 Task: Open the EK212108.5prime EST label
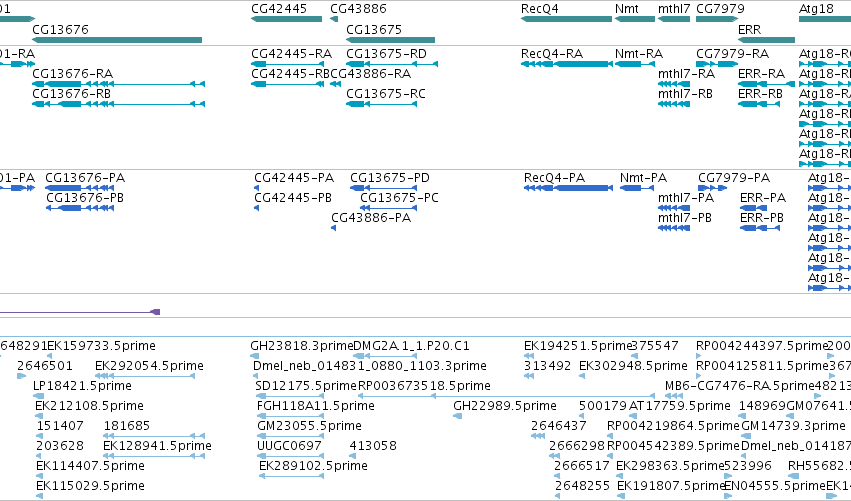[90, 406]
